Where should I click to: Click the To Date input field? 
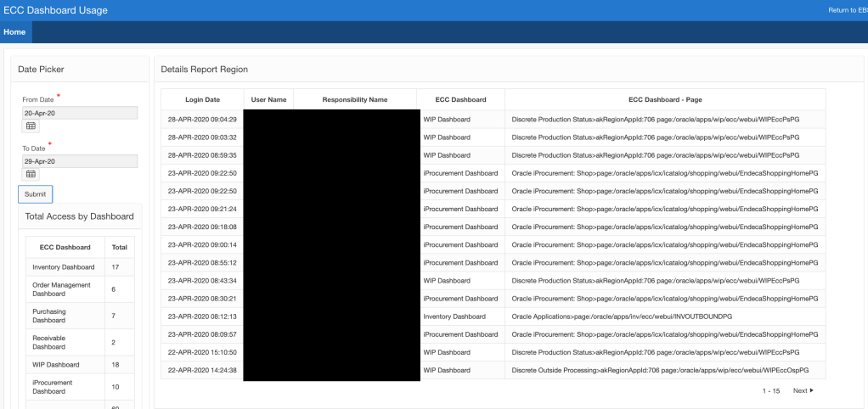(x=80, y=160)
